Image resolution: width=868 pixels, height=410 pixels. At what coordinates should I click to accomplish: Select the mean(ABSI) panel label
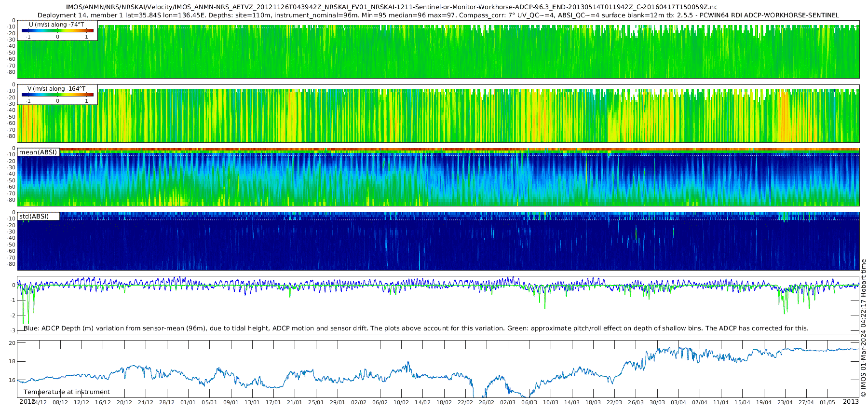[x=38, y=152]
